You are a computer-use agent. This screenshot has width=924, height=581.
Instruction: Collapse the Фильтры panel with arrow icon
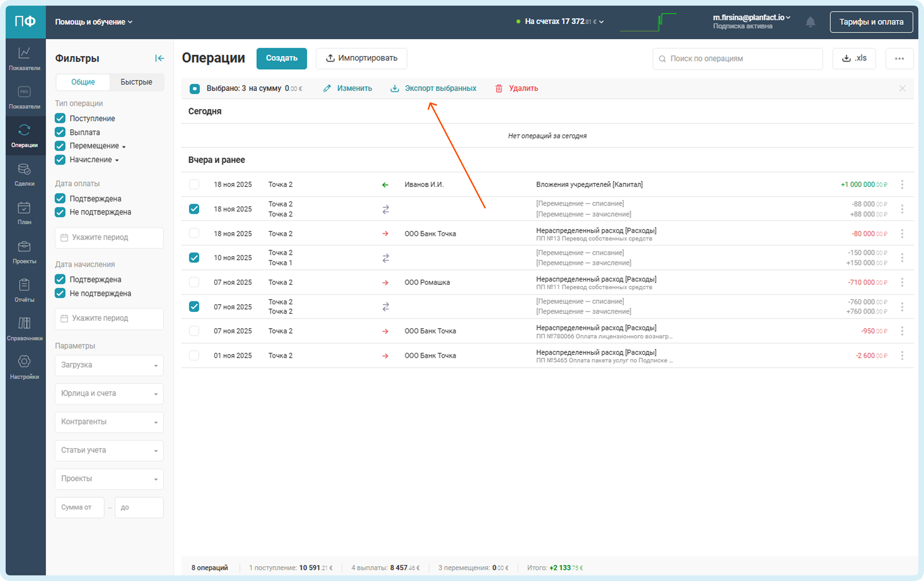tap(159, 58)
